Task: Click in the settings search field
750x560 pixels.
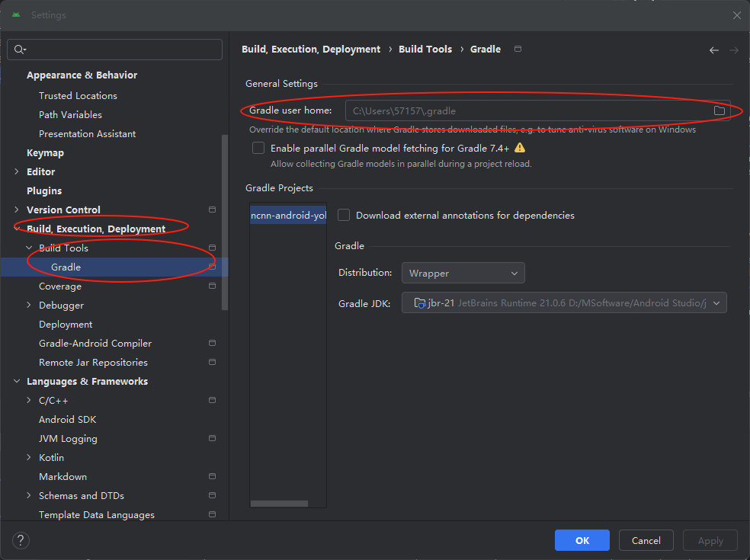Action: pos(115,50)
